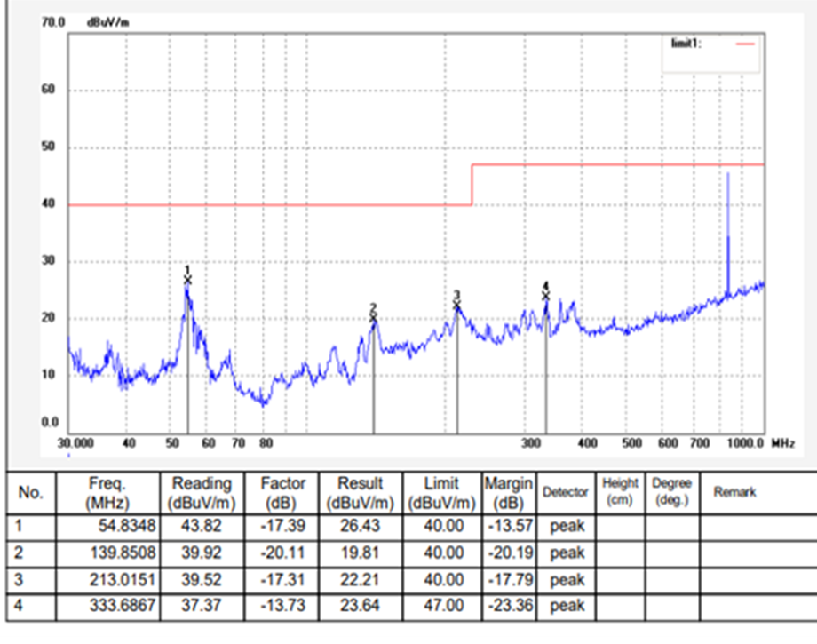The image size is (817, 644).
Task: Click limit value 47.00
Action: click(443, 606)
